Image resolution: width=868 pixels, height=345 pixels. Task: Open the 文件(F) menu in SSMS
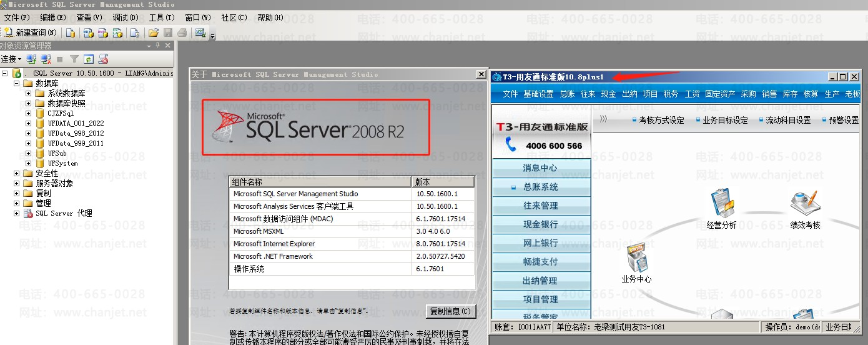(x=17, y=17)
